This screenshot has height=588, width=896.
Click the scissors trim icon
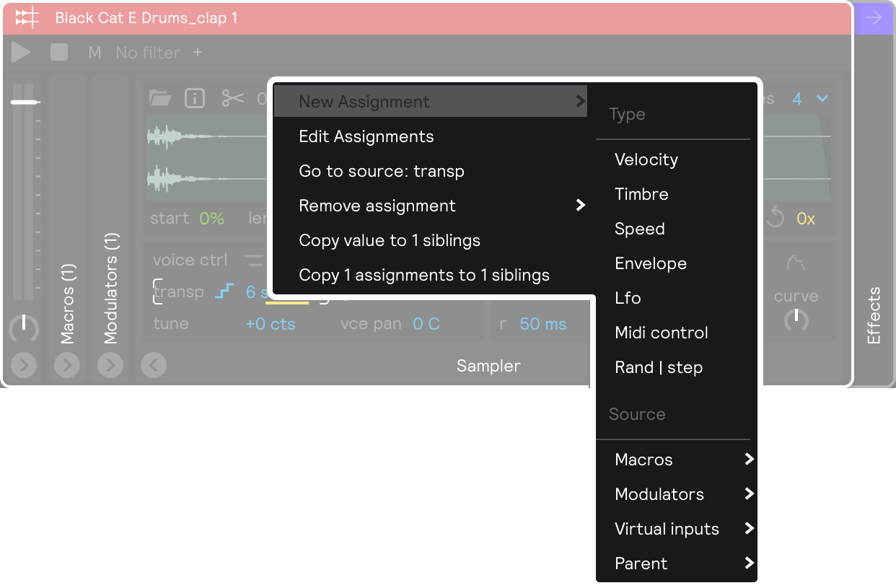pos(232,98)
